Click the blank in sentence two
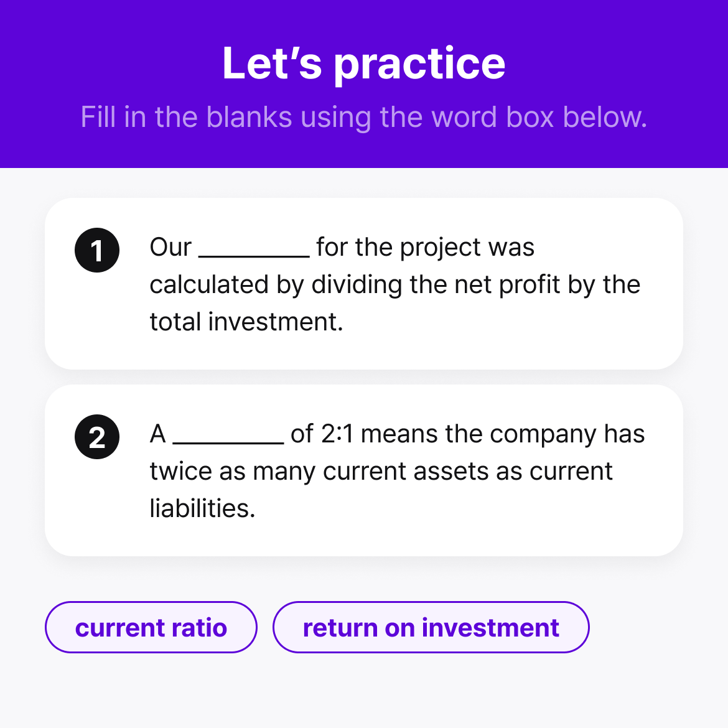The height and width of the screenshot is (728, 728). pyautogui.click(x=228, y=436)
